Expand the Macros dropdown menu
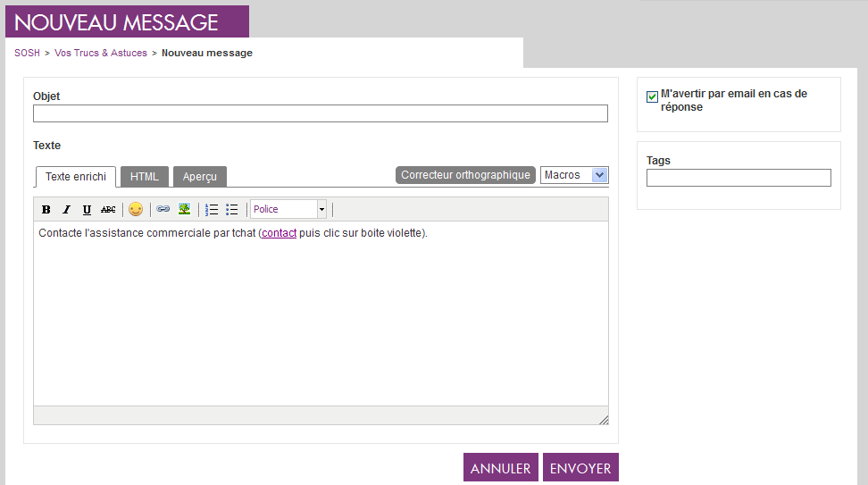The image size is (868, 485). (x=574, y=175)
